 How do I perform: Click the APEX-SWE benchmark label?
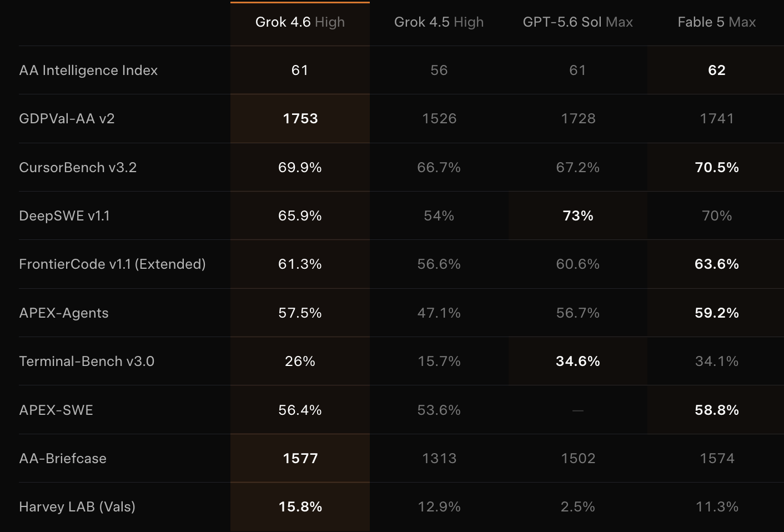pos(56,410)
